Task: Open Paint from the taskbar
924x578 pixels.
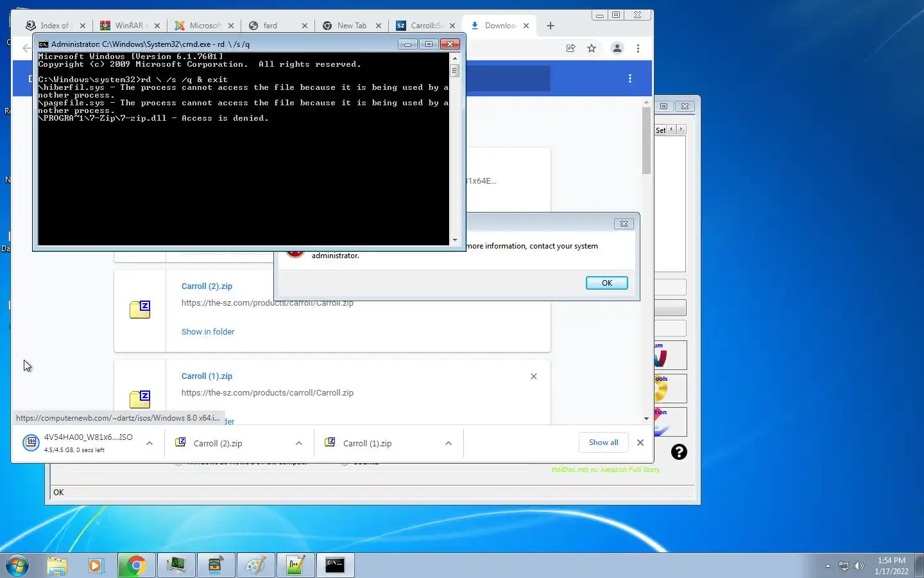Action: [255, 565]
